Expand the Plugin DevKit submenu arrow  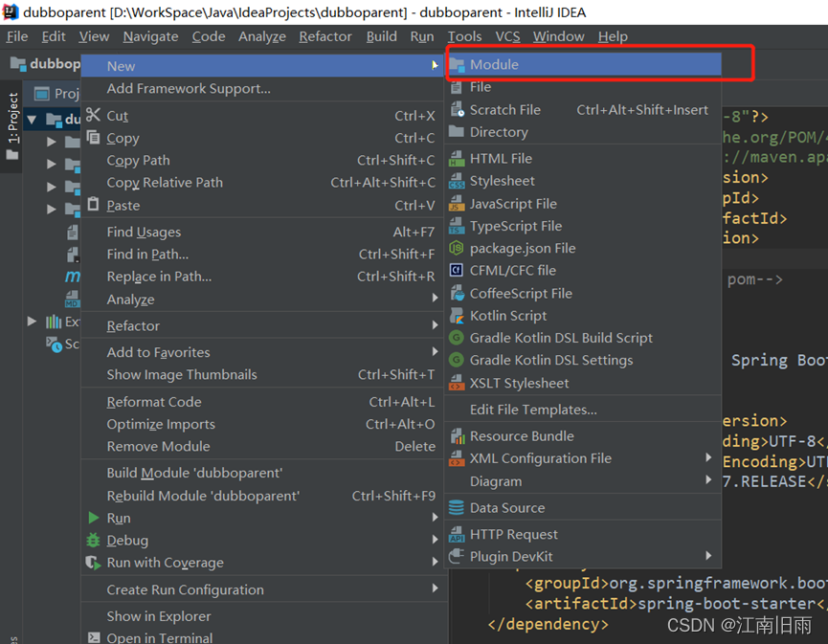click(708, 555)
